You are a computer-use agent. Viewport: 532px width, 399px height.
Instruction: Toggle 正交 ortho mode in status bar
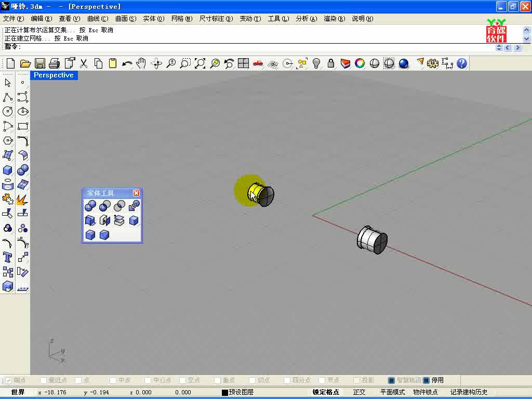coord(360,392)
